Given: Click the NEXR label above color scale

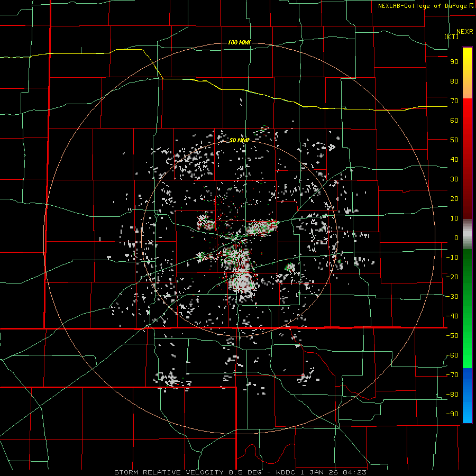Looking at the screenshot, I should 465,32.
